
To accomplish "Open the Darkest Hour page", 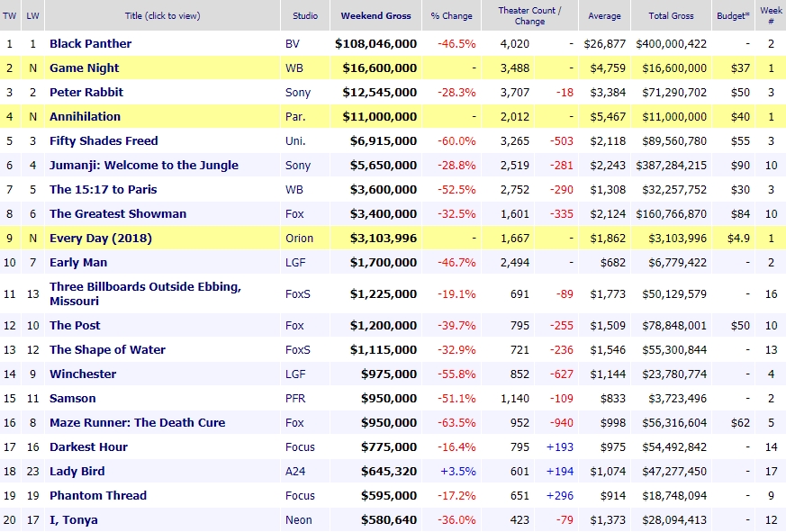I will 88,447.
